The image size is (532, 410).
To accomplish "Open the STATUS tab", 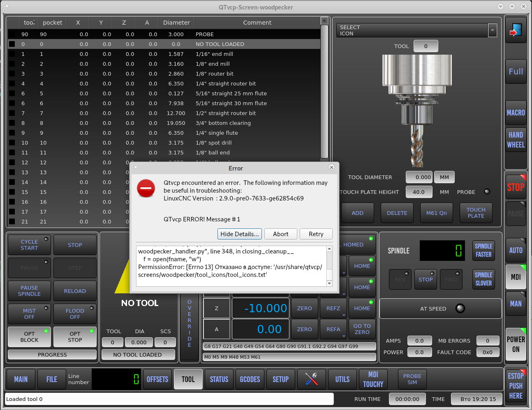I will coord(219,379).
